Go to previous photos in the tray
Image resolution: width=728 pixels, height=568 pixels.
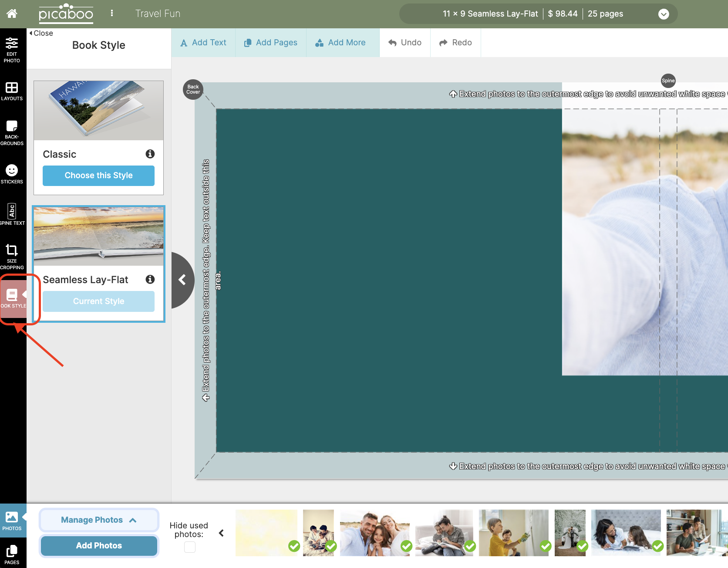(x=221, y=533)
